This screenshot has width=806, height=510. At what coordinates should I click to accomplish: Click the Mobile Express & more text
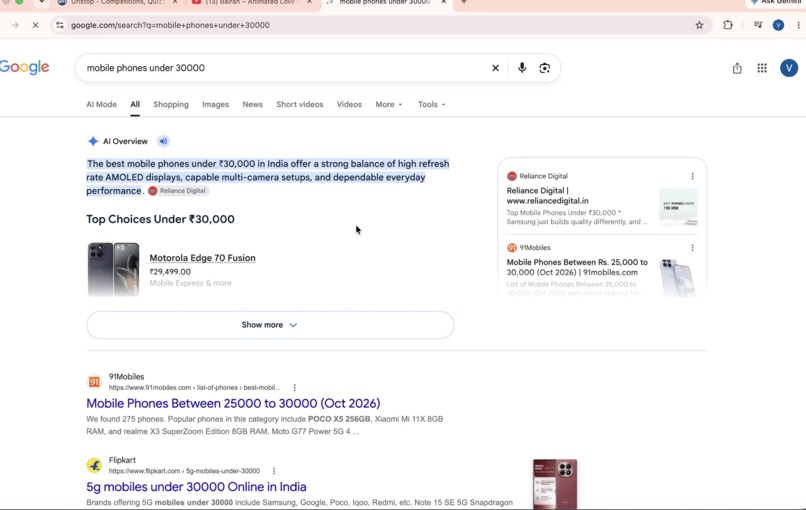click(190, 283)
